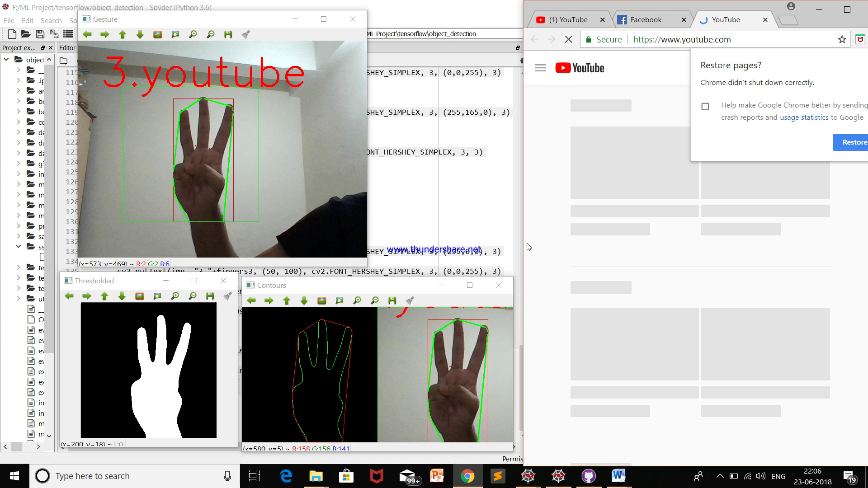This screenshot has width=868, height=488.
Task: Click the brush icon in Thresholded window toolbar
Action: coord(228,296)
